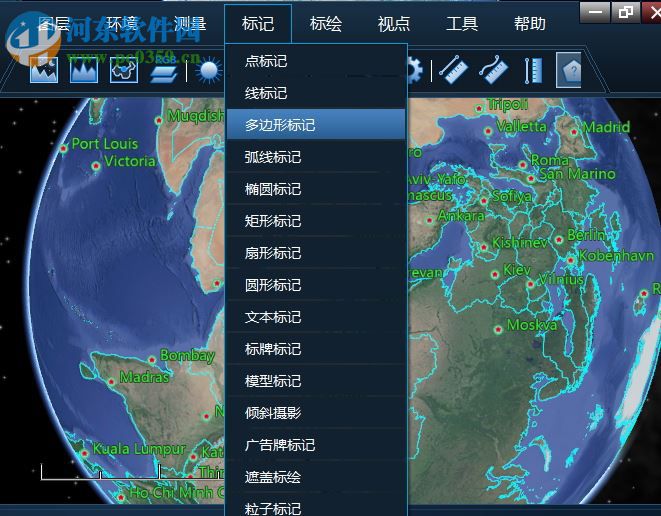Open the 图层 menu
This screenshot has height=516, width=661.
coord(54,24)
